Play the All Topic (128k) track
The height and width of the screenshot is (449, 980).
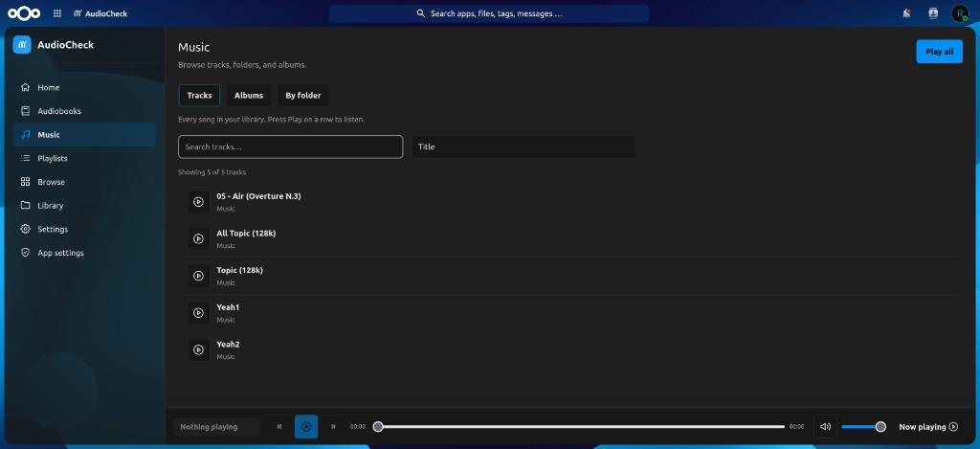198,239
